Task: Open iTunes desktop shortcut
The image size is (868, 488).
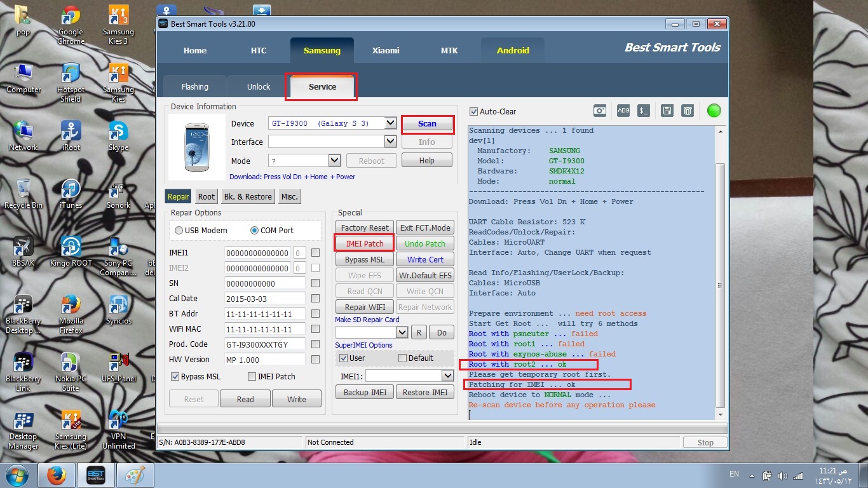Action: [71, 194]
